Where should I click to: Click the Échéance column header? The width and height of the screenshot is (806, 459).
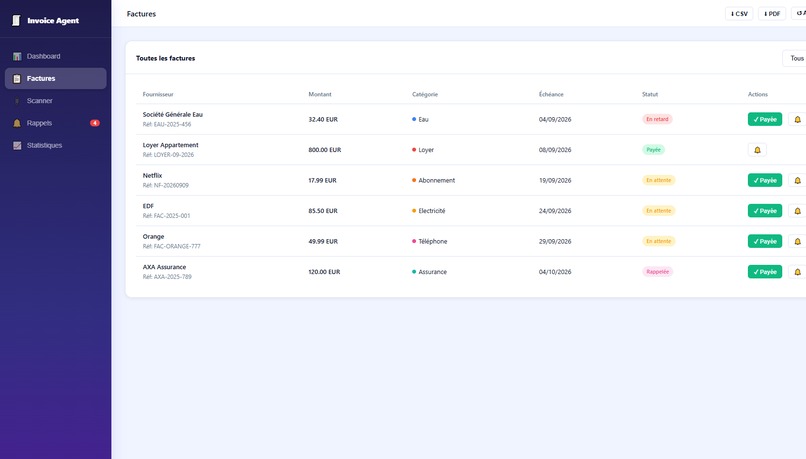[551, 95]
